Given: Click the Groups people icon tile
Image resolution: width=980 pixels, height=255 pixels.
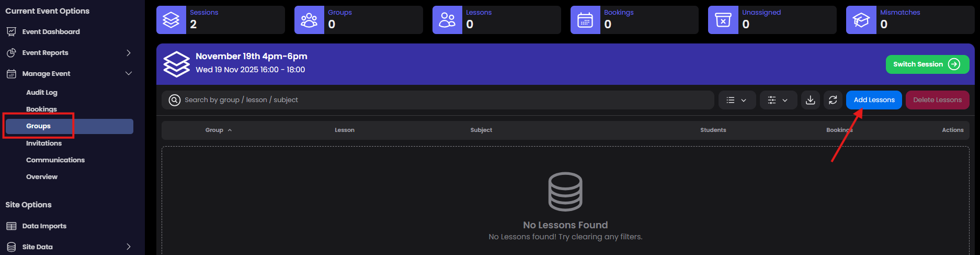Looking at the screenshot, I should click(309, 20).
